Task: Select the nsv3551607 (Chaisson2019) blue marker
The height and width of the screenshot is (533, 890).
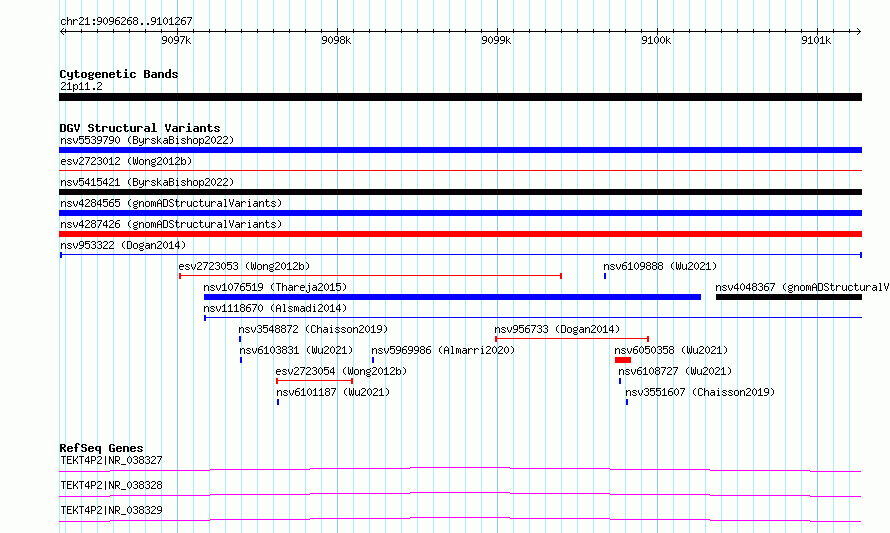Action: click(627, 402)
